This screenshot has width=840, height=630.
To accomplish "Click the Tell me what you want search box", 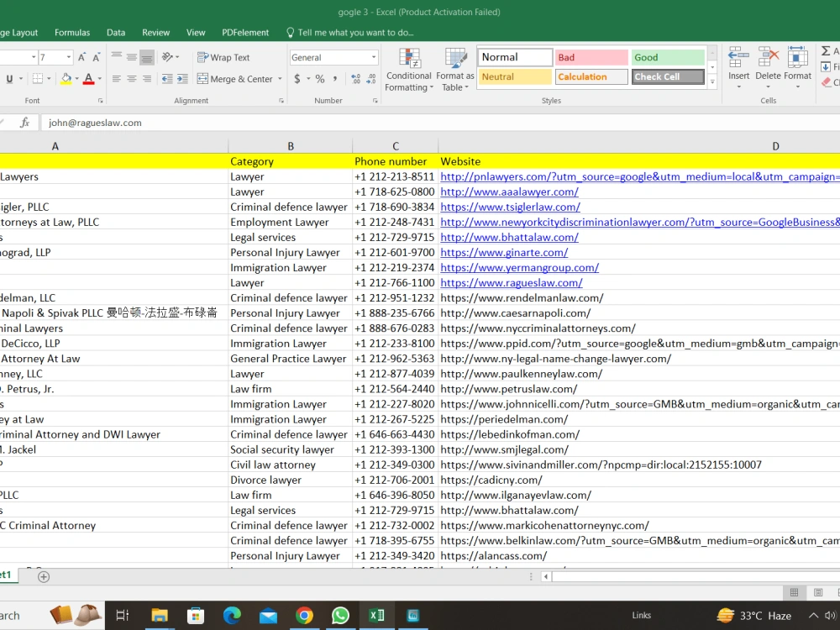I will click(x=349, y=33).
